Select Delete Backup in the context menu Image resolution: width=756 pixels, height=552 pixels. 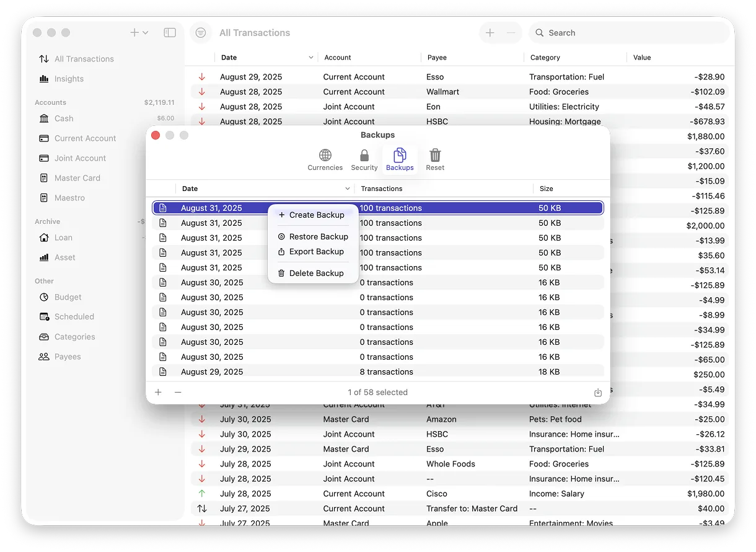coord(316,273)
